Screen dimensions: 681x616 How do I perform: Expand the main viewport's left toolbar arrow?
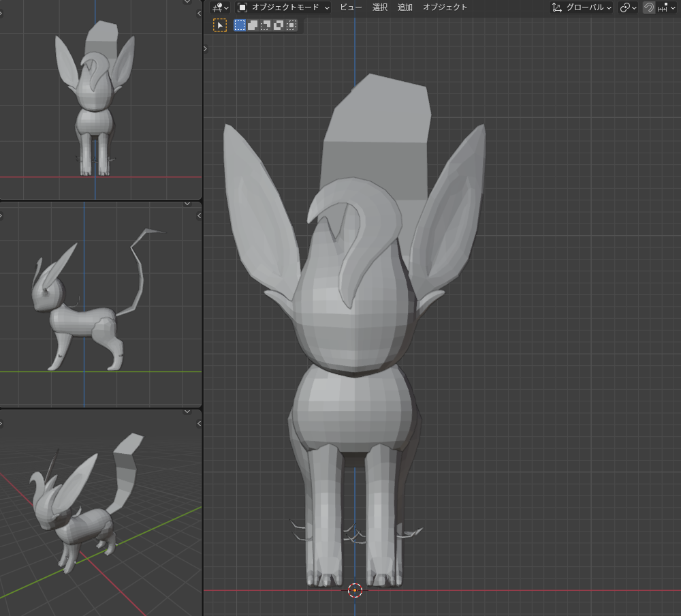tap(207, 48)
